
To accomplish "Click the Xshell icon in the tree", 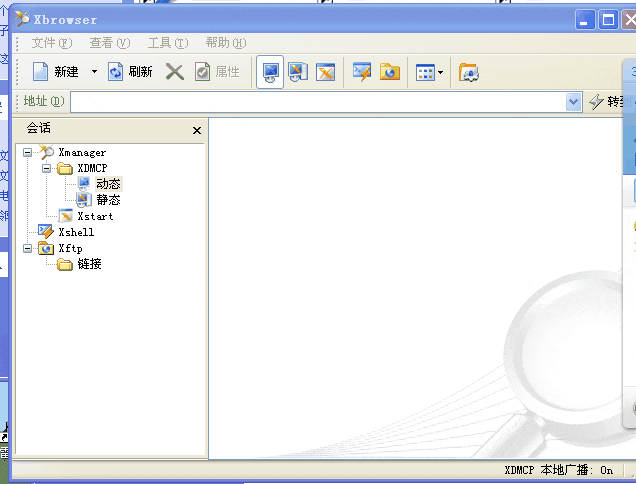I will pyautogui.click(x=46, y=232).
